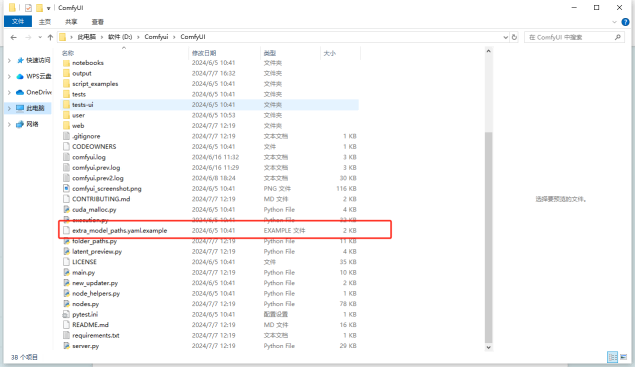The image size is (635, 367).
Task: Select comfyui_screenshot.png file icon
Action: click(x=66, y=188)
